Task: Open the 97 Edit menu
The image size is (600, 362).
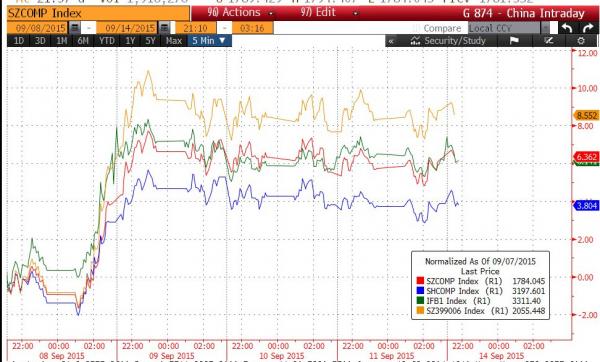Action: coord(329,13)
